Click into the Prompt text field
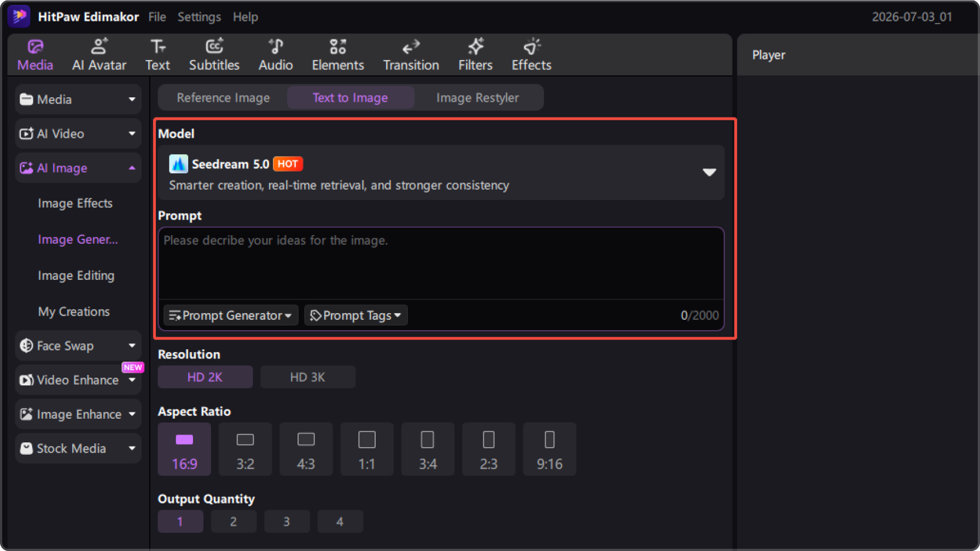 click(x=441, y=263)
